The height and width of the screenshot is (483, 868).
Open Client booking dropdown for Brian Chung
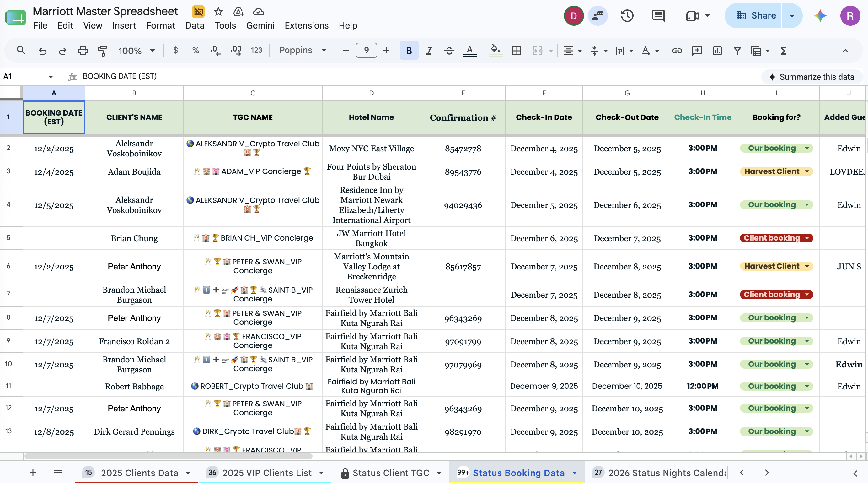click(x=807, y=238)
